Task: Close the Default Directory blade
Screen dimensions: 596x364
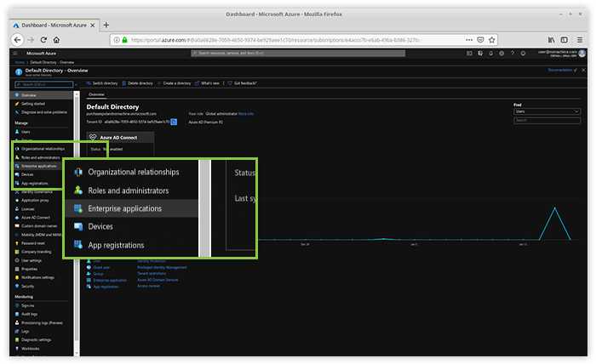Action: [583, 71]
